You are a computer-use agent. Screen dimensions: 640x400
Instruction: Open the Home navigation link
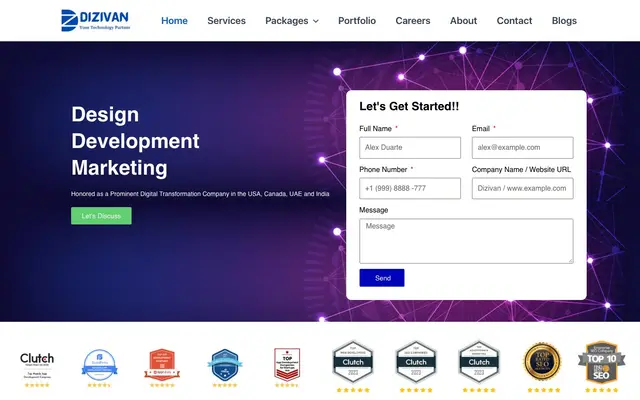174,21
